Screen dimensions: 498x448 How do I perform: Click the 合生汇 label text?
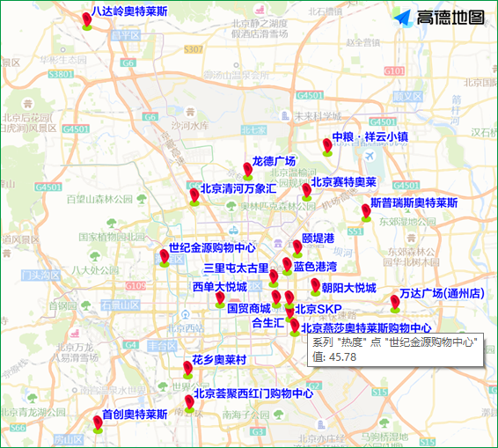tap(267, 323)
